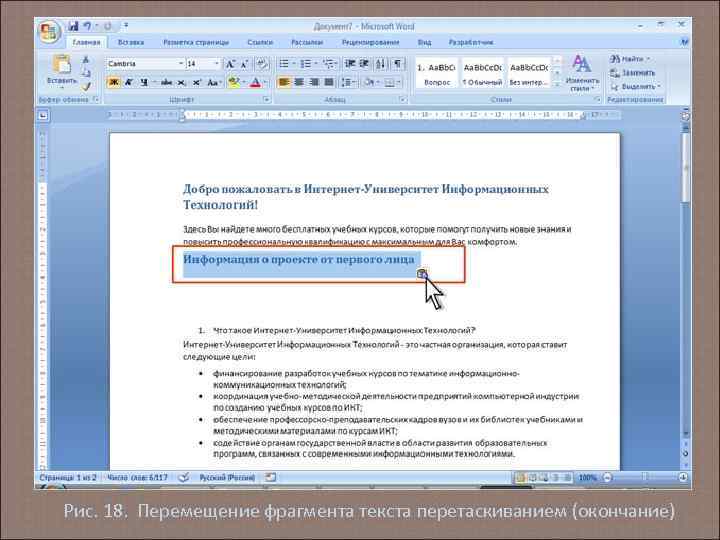720x540 pixels.
Task: Zoom in with the plus button
Action: (683, 478)
